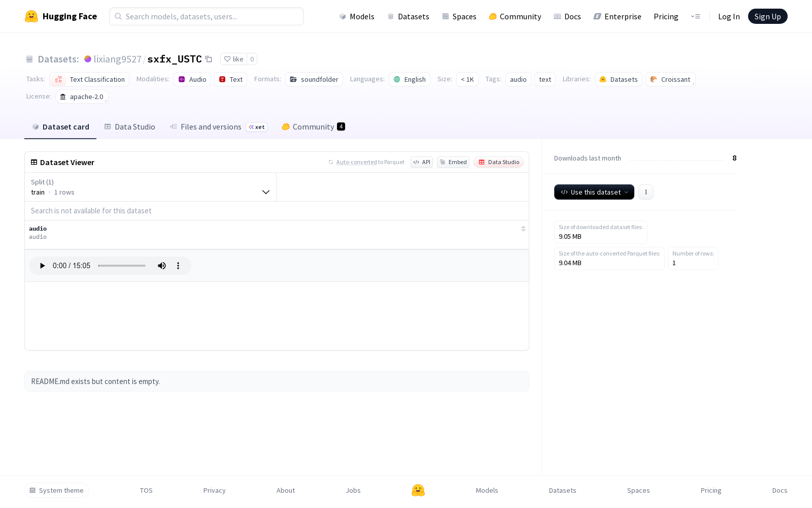812x508 pixels.
Task: Click the English language tag
Action: [x=410, y=79]
